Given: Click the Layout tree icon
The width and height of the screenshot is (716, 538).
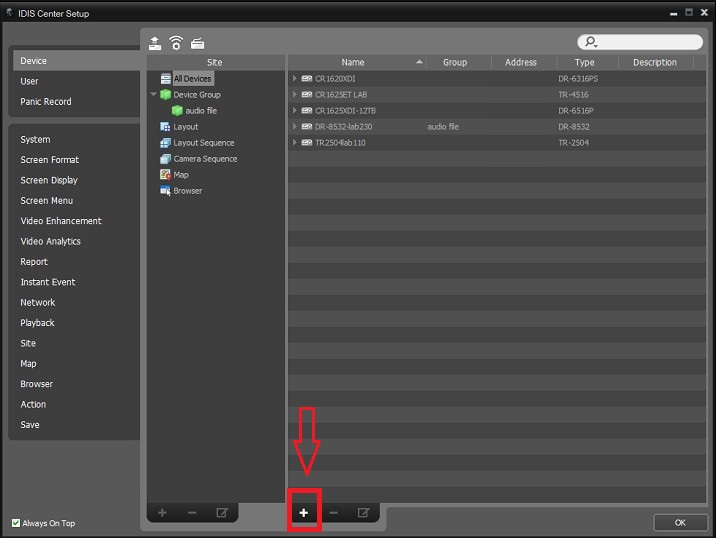Looking at the screenshot, I should tap(165, 127).
